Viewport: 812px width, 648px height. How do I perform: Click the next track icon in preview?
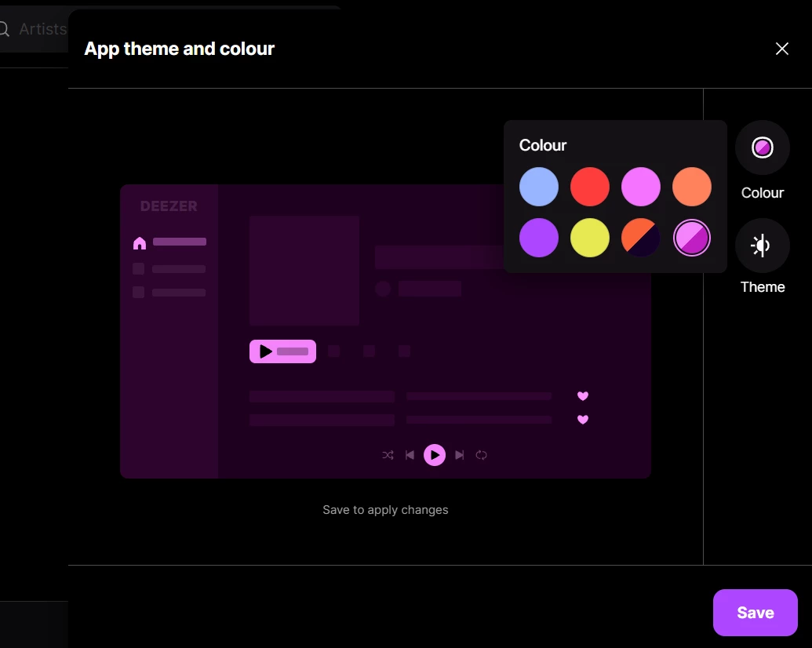(459, 455)
